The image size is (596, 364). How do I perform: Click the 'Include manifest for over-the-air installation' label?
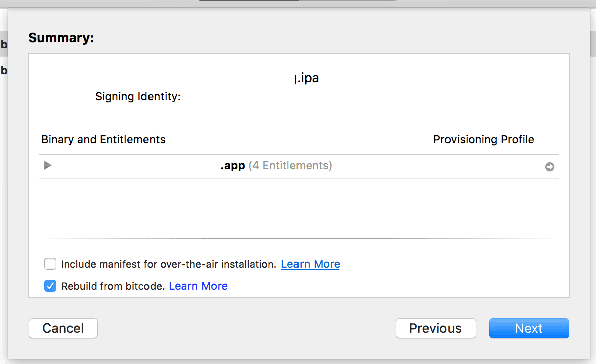click(169, 264)
